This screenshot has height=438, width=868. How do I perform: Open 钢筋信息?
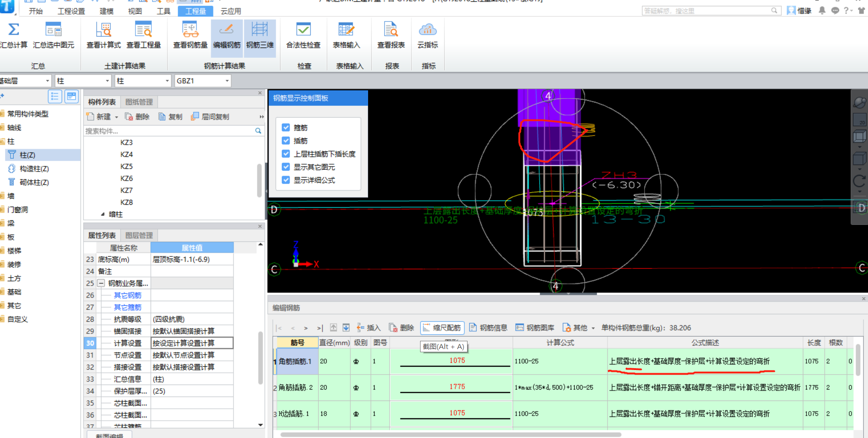click(x=488, y=328)
